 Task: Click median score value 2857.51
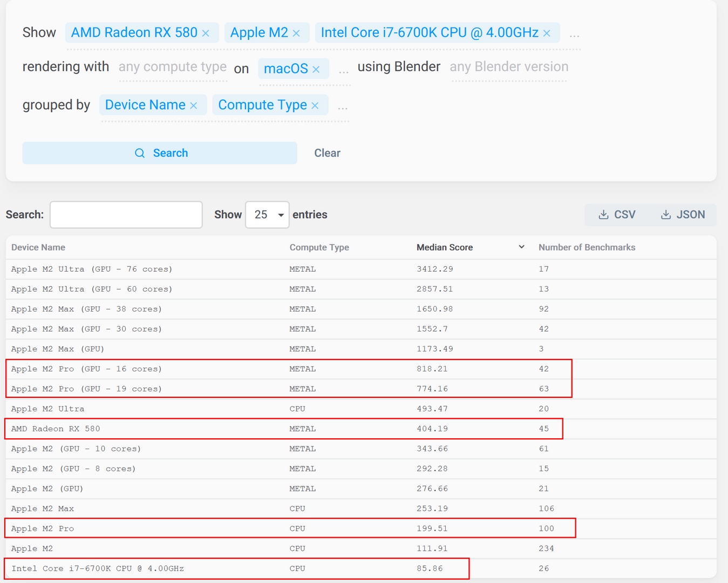tap(435, 289)
